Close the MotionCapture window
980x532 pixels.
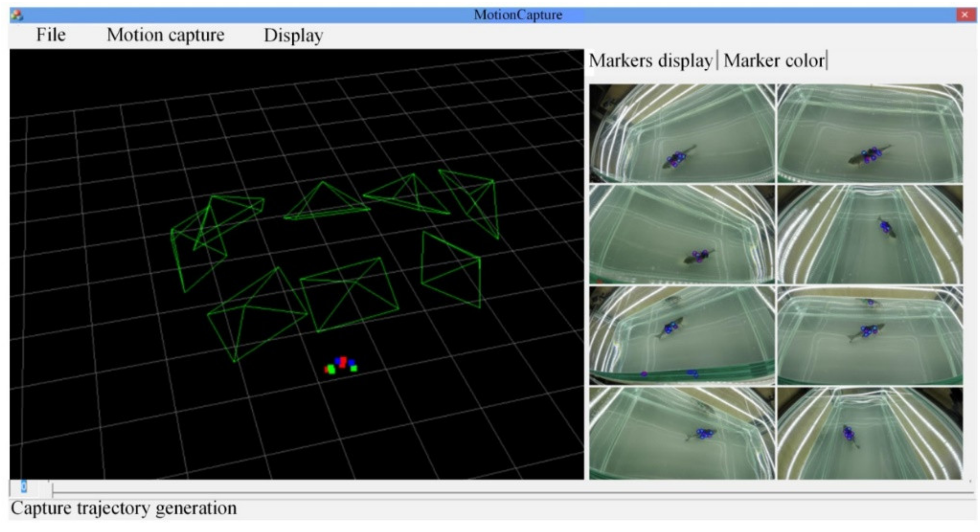[965, 15]
